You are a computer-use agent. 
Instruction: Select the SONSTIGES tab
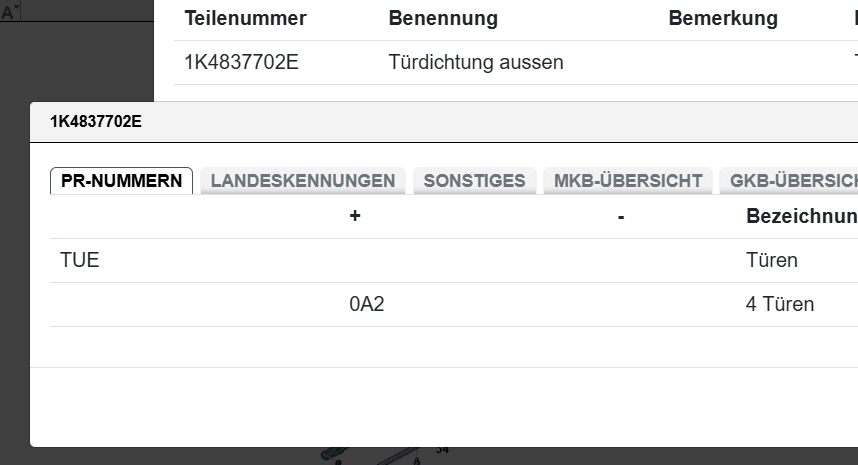[x=474, y=181]
